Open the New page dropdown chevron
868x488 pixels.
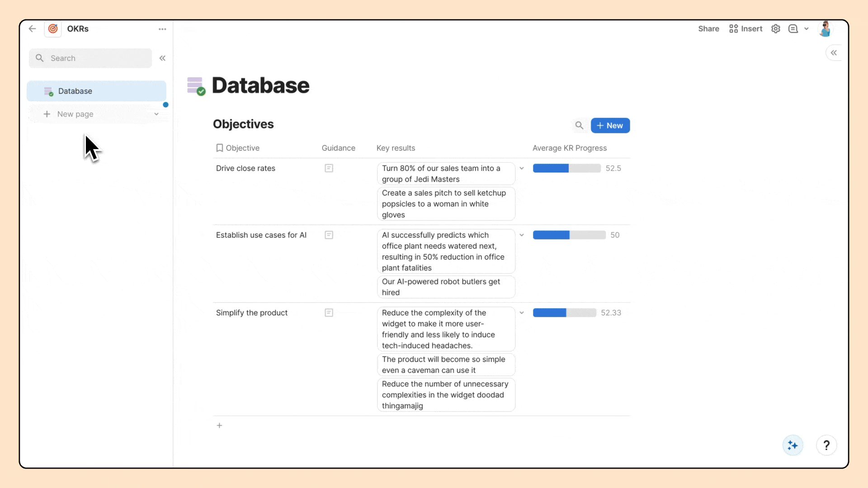156,114
